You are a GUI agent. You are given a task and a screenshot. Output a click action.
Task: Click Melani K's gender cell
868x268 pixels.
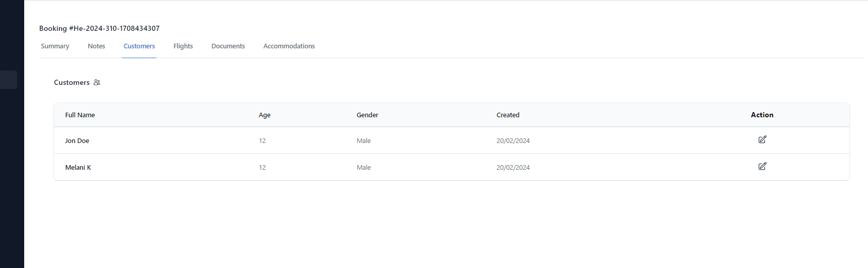point(363,168)
